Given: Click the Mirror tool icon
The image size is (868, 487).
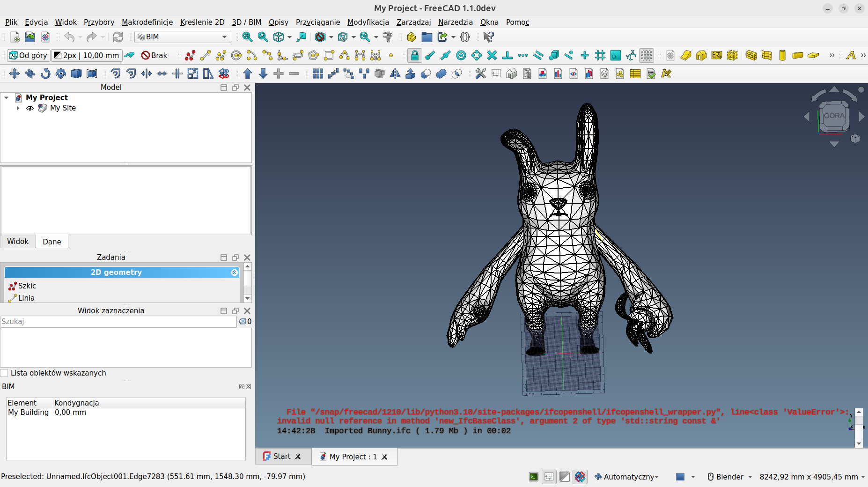Looking at the screenshot, I should (395, 74).
